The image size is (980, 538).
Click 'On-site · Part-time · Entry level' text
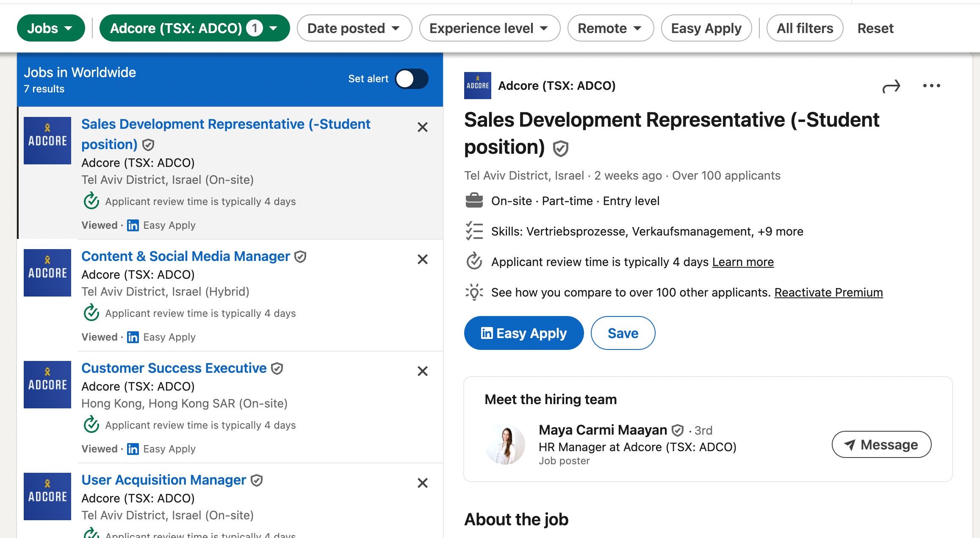tap(575, 201)
